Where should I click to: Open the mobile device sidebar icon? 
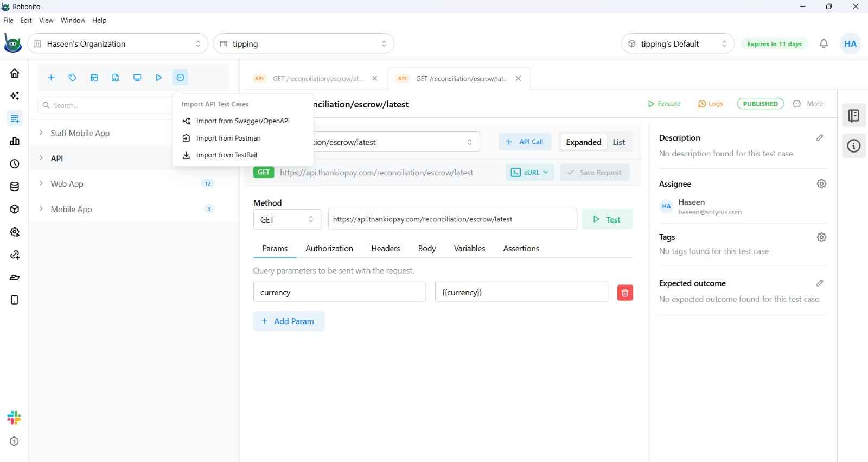(15, 300)
